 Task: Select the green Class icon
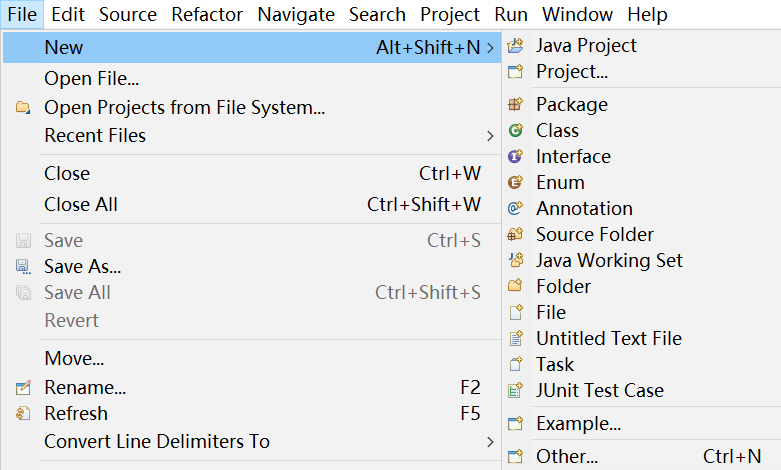coord(516,130)
